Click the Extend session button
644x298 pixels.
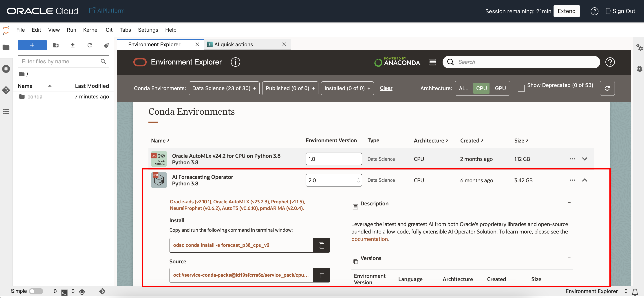[566, 11]
